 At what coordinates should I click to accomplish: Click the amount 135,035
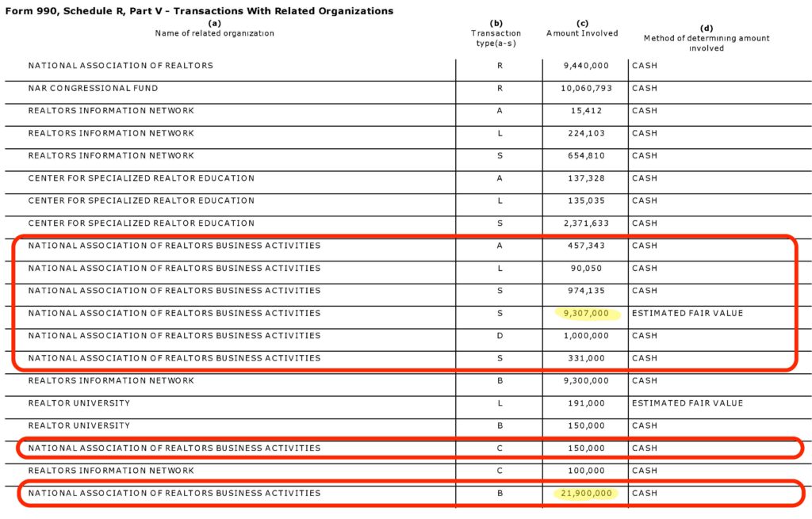586,200
